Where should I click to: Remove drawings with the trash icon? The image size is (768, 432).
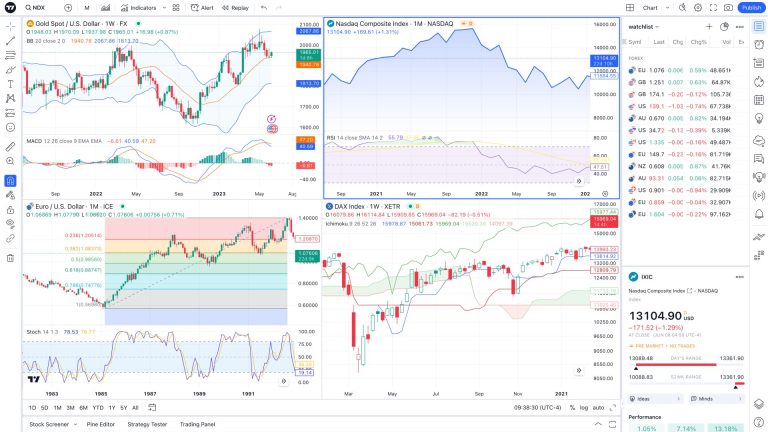[x=10, y=258]
